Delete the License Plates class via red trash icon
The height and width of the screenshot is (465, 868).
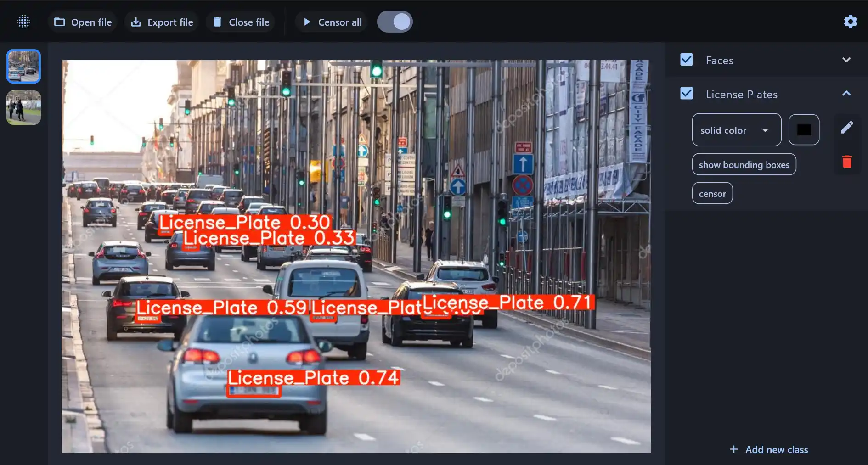click(847, 162)
